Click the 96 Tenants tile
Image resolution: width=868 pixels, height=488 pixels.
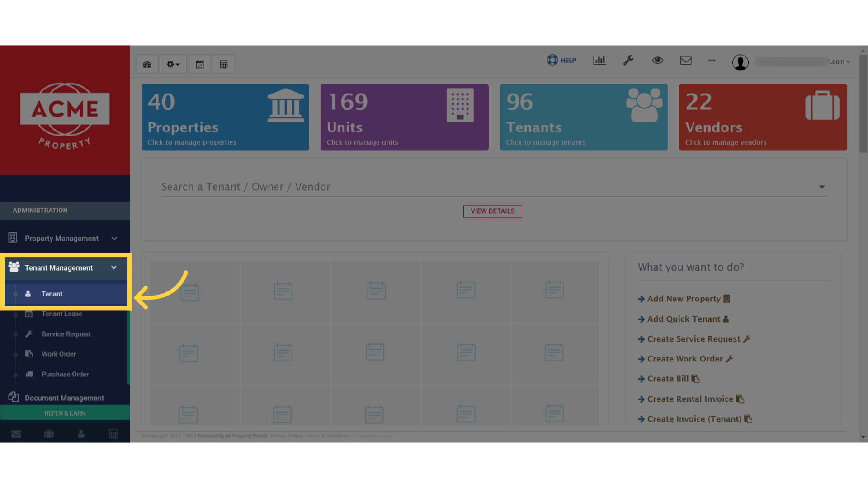(583, 117)
